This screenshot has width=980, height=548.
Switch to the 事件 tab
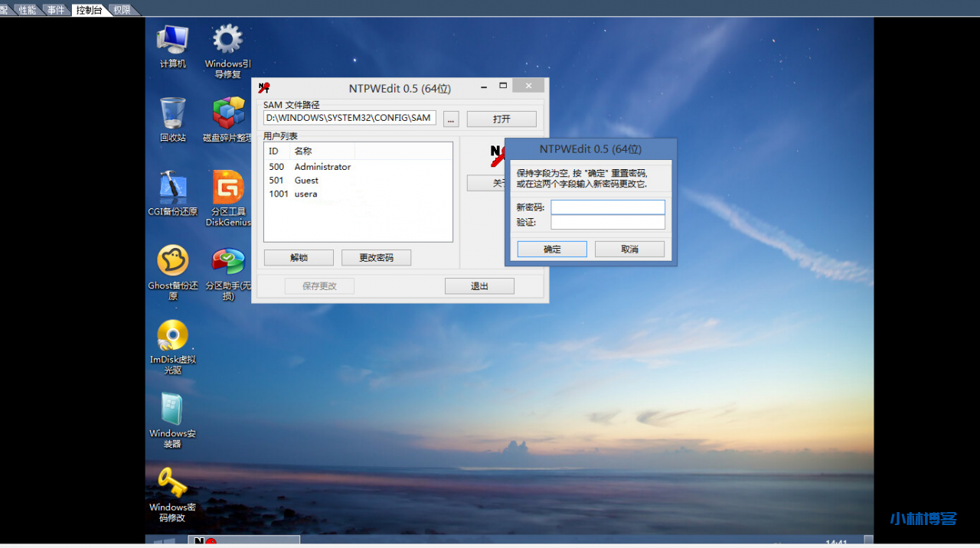click(56, 10)
